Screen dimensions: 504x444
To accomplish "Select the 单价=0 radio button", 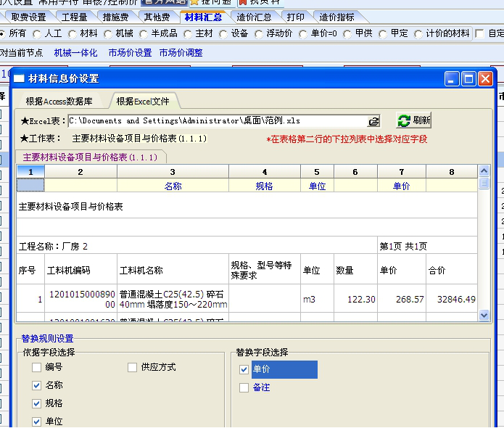I will click(x=303, y=34).
